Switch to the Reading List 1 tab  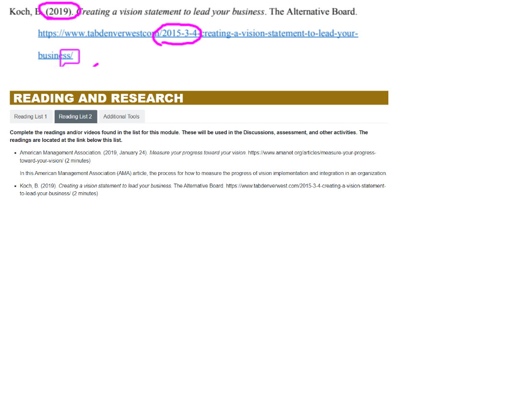click(31, 116)
